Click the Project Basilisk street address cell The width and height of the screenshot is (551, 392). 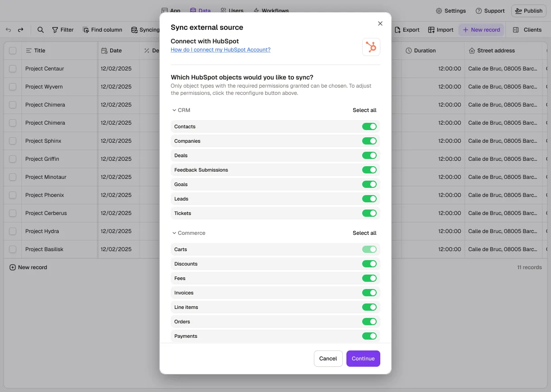[503, 249]
